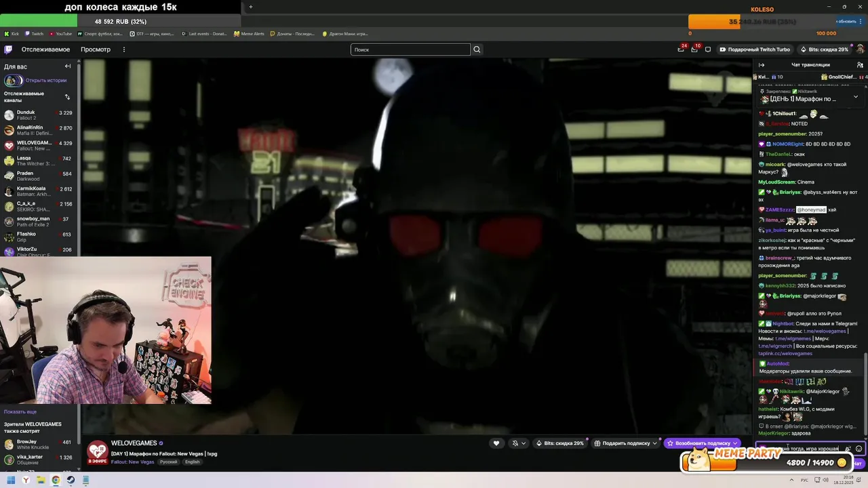The image size is (868, 488).
Task: Open the user avatar menu
Action: (860, 49)
